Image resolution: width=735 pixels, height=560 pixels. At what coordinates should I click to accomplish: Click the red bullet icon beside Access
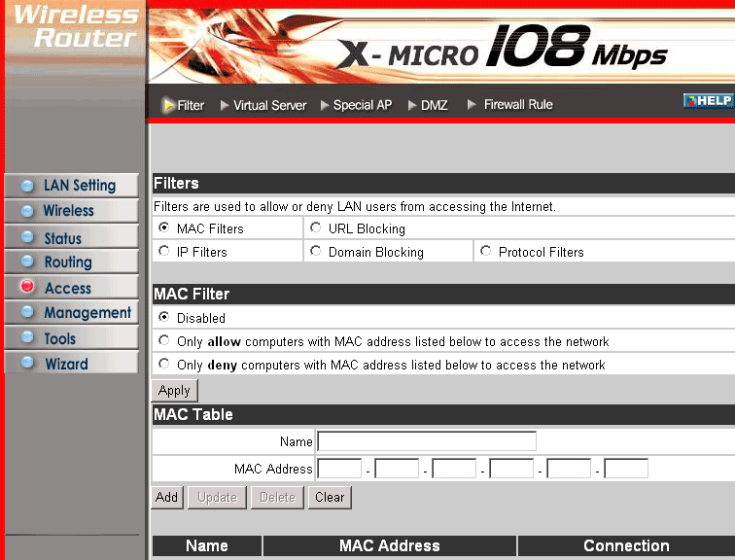pyautogui.click(x=27, y=286)
